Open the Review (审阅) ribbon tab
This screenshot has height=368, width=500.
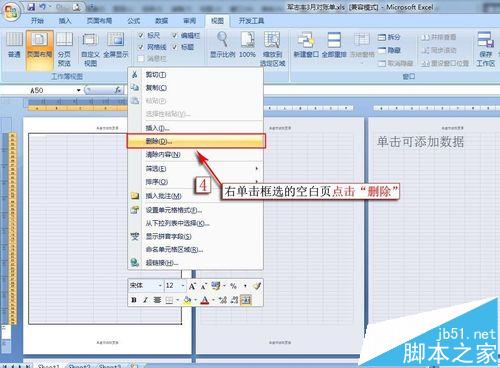click(x=190, y=21)
